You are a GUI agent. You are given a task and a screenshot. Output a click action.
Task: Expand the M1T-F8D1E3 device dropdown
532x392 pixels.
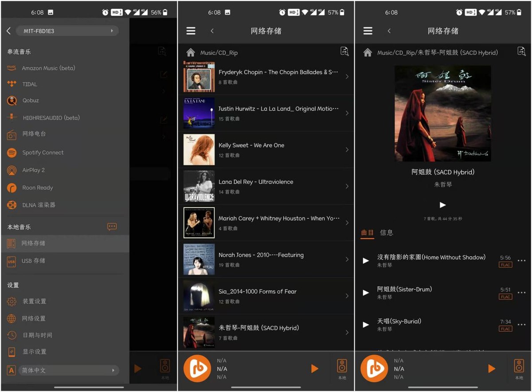coord(67,31)
